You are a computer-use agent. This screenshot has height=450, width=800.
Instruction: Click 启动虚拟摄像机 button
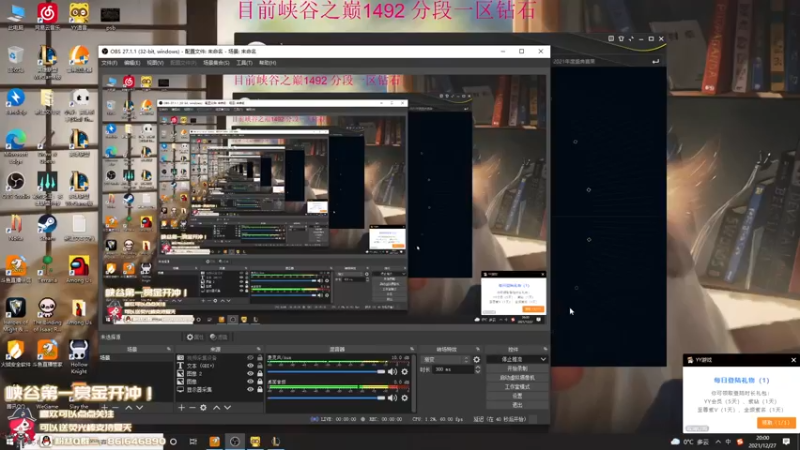point(517,378)
